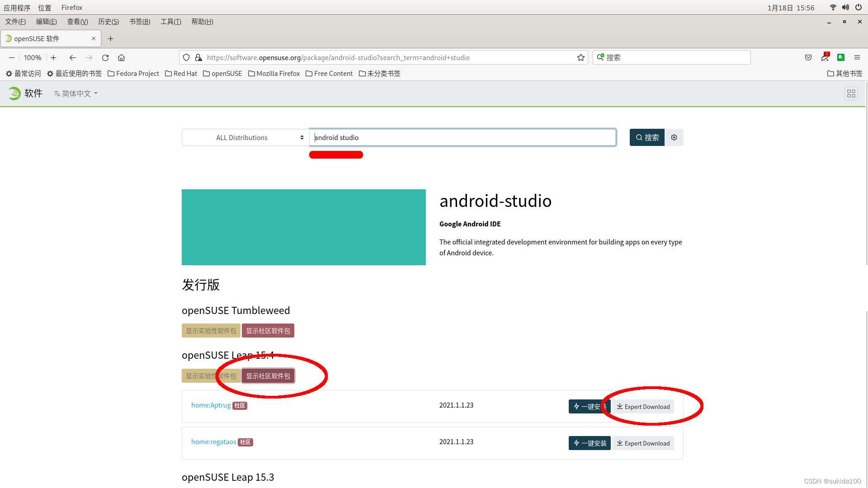Screen dimensions: 868x488
Task: Open the 最常访问 bookmarks gear entry
Action: [23, 73]
